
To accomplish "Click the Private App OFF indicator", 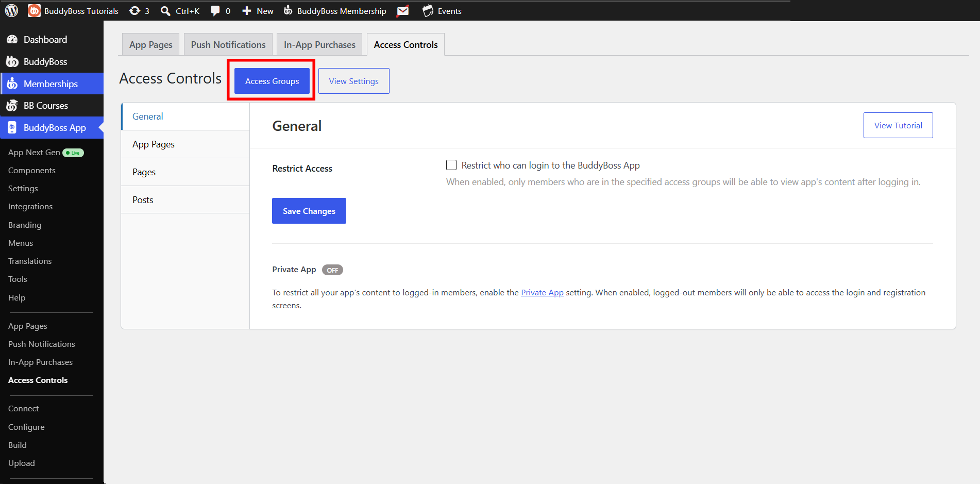I will click(x=332, y=270).
